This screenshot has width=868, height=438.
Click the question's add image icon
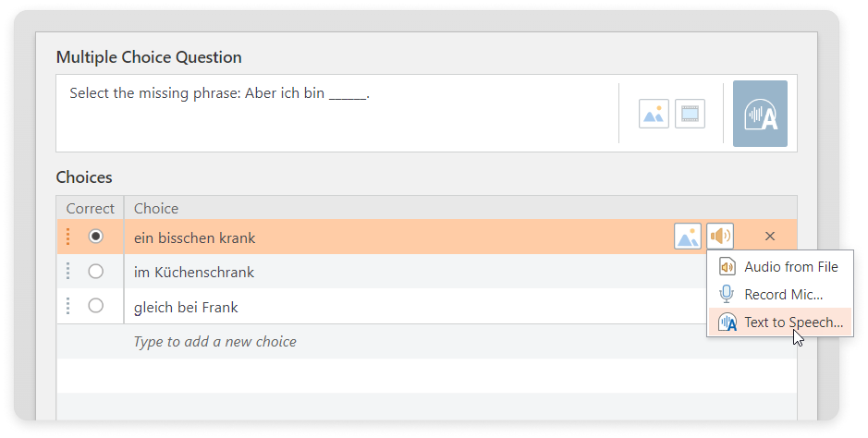[654, 114]
